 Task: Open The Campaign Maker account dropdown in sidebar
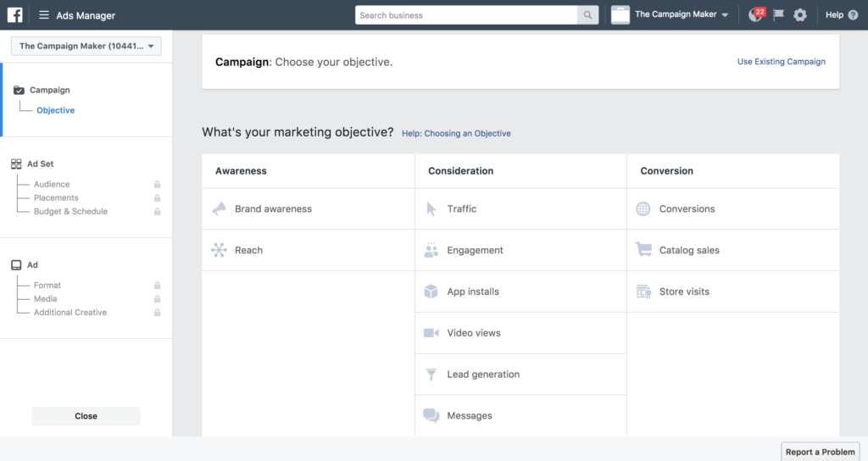(x=86, y=46)
